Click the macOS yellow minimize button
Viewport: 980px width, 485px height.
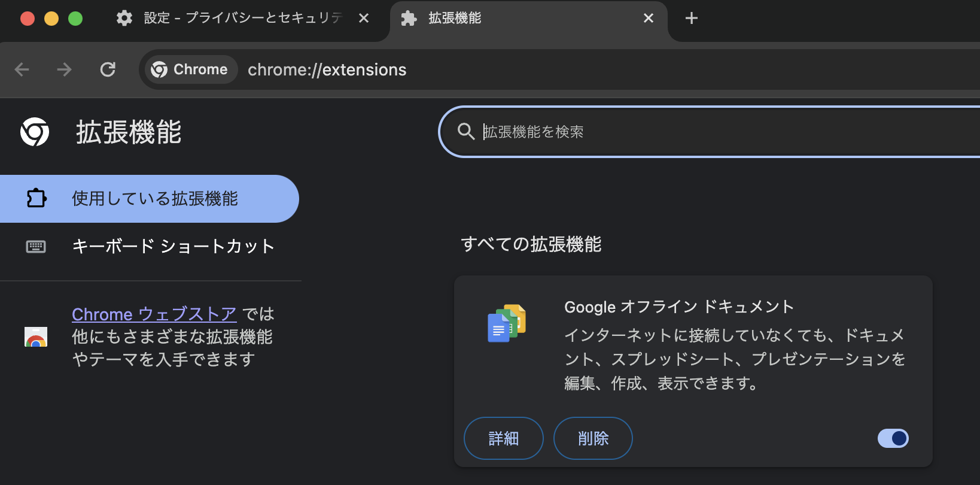(51, 19)
